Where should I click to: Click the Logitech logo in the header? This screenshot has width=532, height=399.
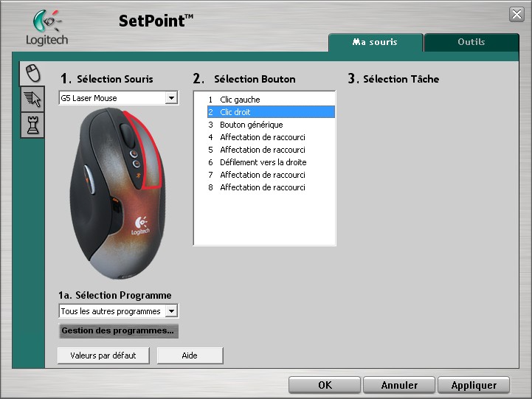point(47,28)
